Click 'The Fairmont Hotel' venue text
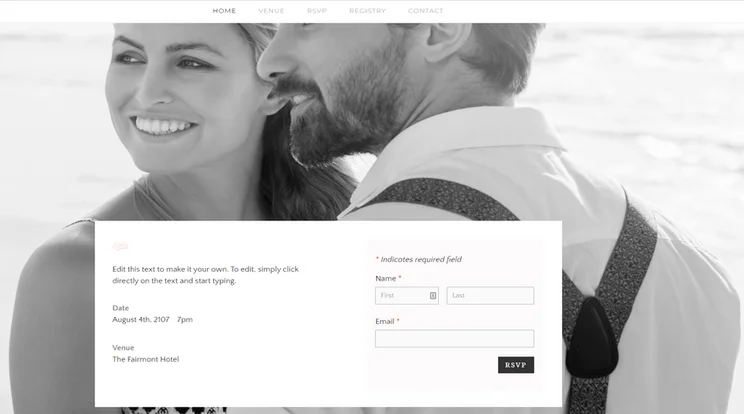Screen dimensions: 744x414 146,359
